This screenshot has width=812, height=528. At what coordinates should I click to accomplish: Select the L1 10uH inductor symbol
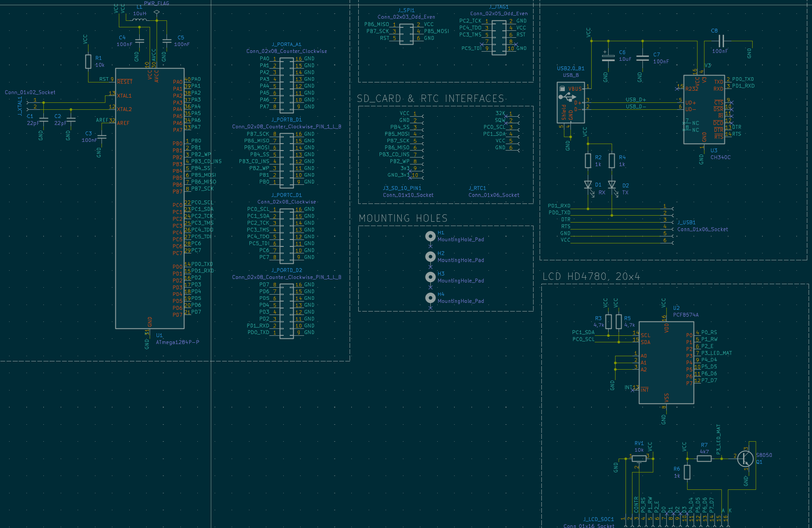point(140,19)
